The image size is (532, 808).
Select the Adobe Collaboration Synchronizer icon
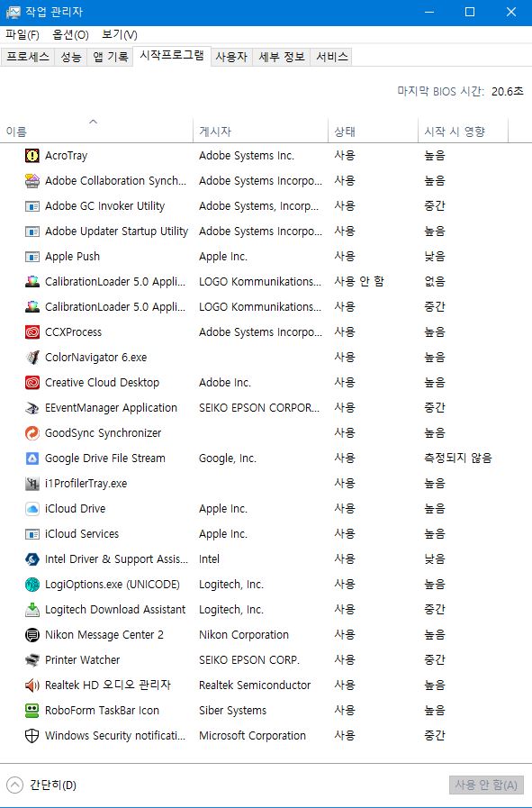32,181
